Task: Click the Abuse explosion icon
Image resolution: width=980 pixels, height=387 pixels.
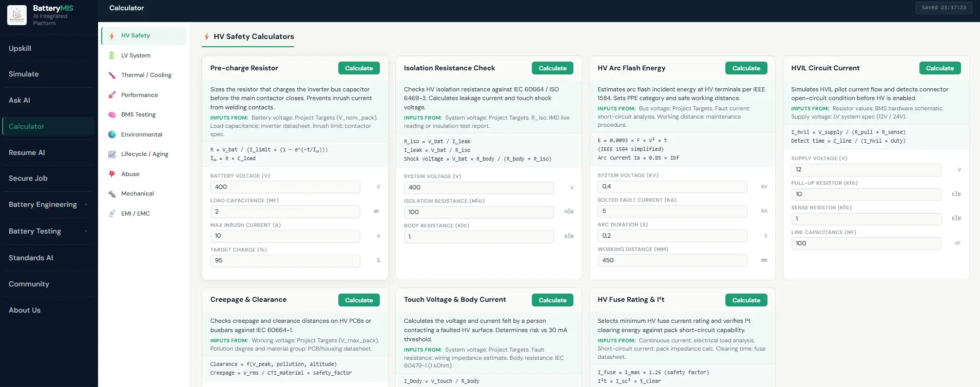Action: 112,174
